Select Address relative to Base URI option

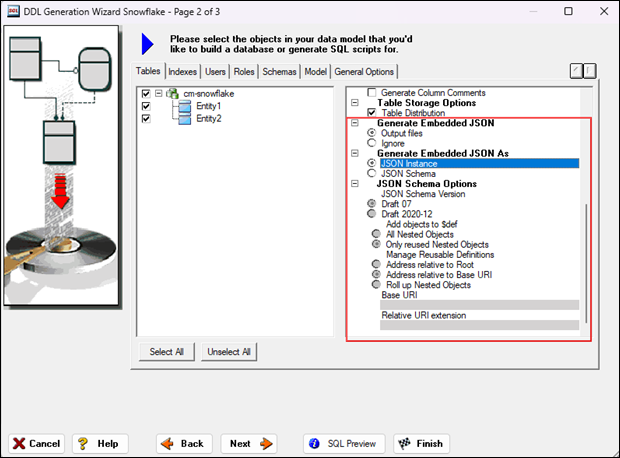point(376,274)
